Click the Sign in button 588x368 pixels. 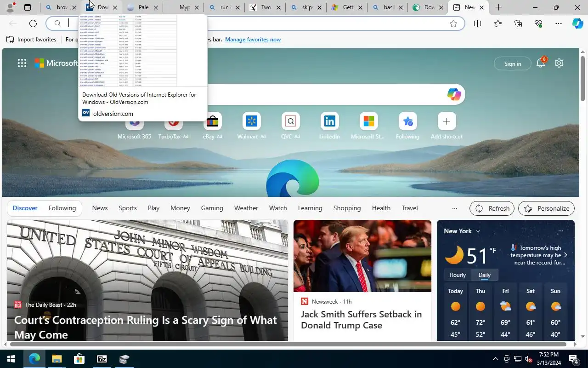point(512,63)
